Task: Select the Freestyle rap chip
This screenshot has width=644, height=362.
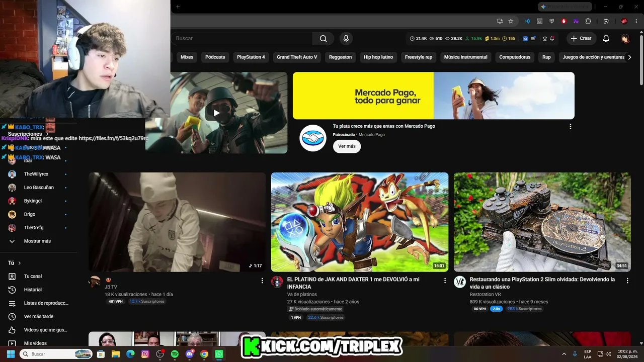Action: pyautogui.click(x=419, y=57)
